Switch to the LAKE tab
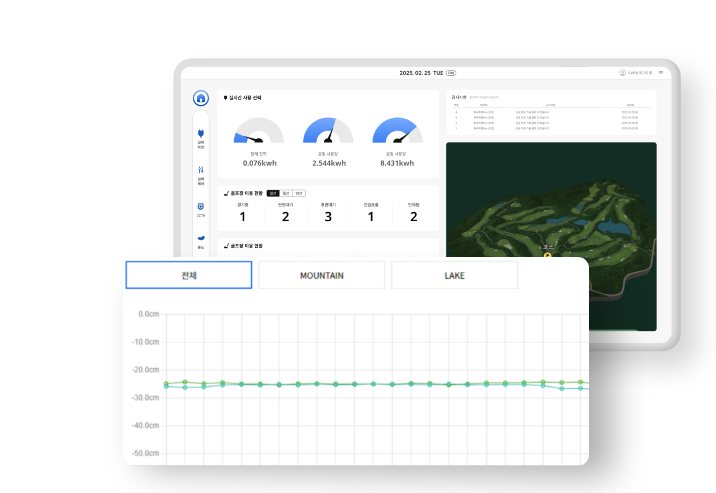 454,275
